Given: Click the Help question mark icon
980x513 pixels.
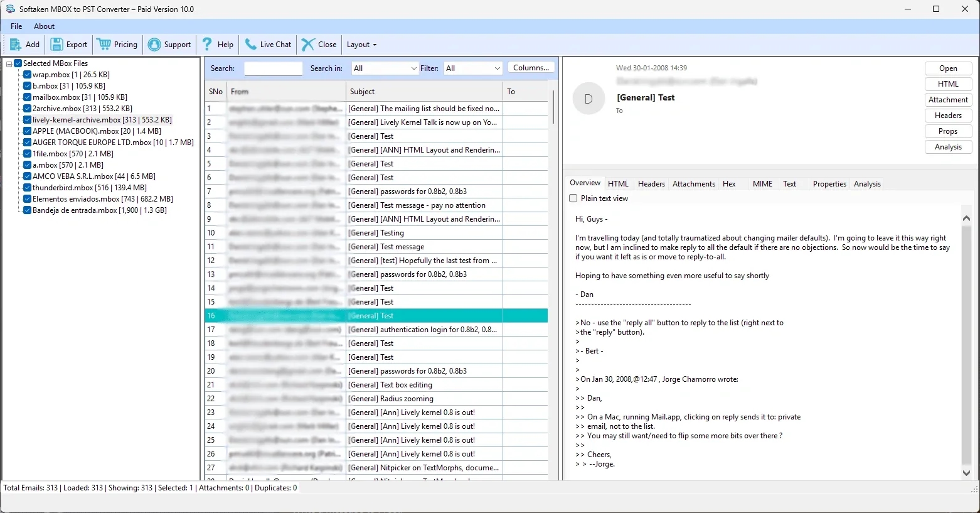Looking at the screenshot, I should 207,45.
